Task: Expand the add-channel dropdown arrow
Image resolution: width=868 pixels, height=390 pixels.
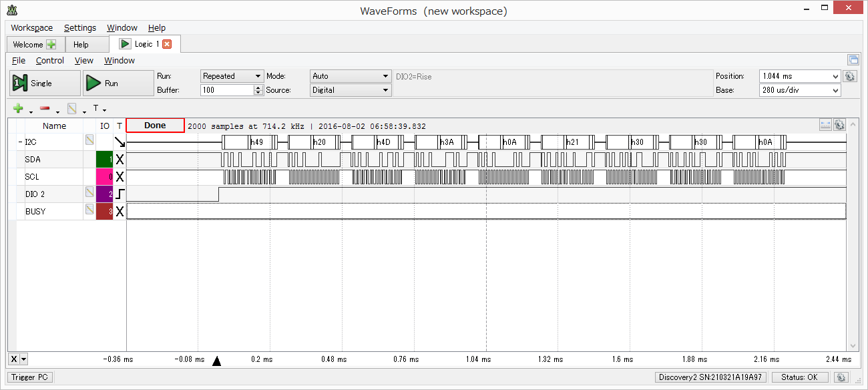Action: point(31,111)
